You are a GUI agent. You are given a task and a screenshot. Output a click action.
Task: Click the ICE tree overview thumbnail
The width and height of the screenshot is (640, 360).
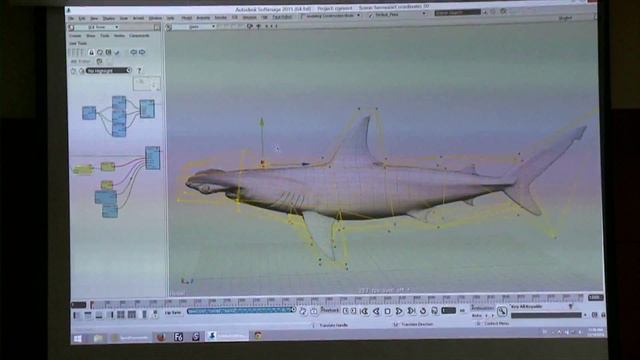point(147,84)
